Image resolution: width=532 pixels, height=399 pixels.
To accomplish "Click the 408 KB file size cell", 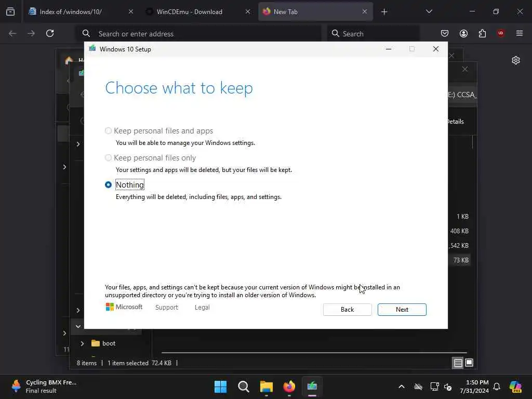I will (459, 231).
